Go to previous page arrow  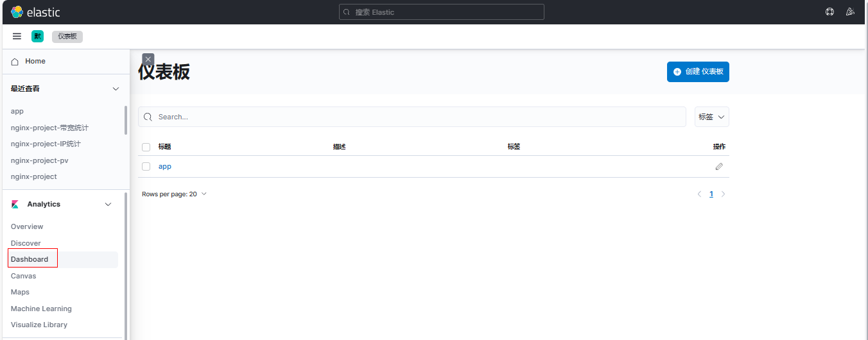pyautogui.click(x=699, y=194)
